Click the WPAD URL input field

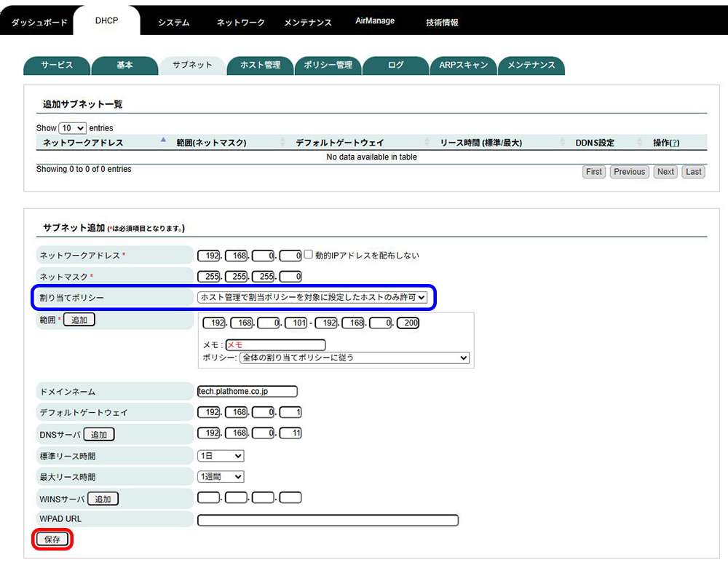328,520
